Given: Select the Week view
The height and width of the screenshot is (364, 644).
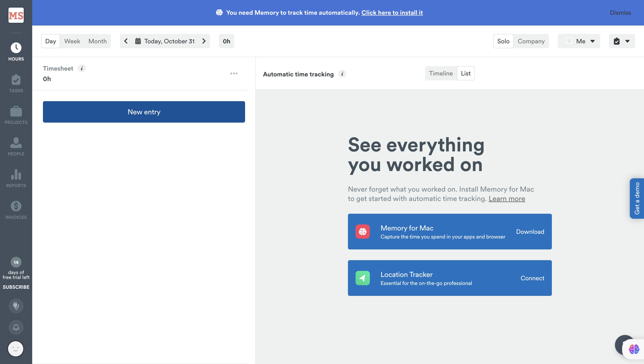Looking at the screenshot, I should click(x=72, y=41).
